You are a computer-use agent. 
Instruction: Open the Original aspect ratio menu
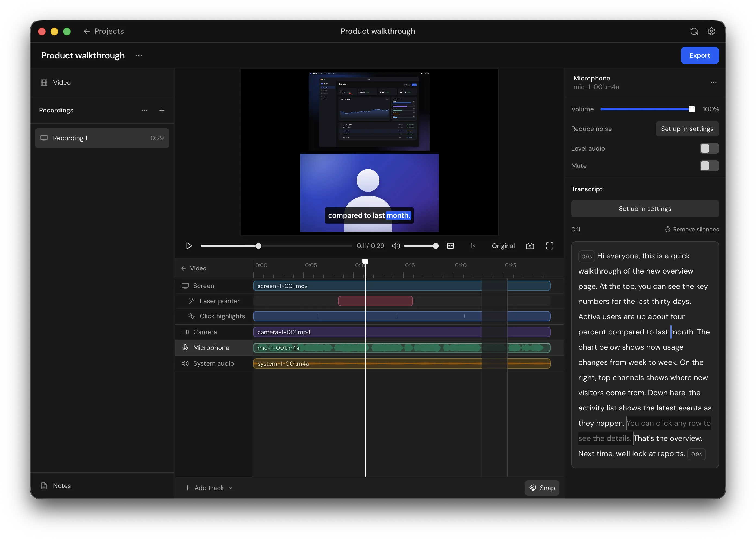click(503, 246)
